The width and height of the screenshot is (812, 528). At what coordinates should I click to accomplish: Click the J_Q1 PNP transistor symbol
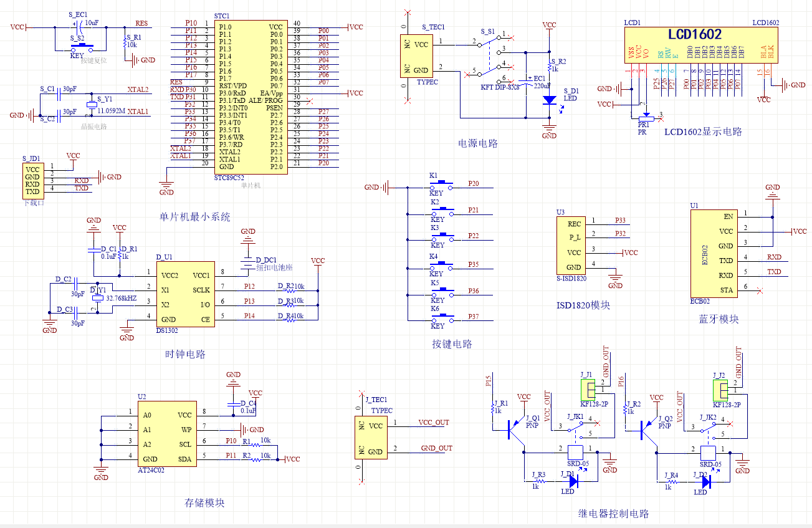(x=515, y=430)
